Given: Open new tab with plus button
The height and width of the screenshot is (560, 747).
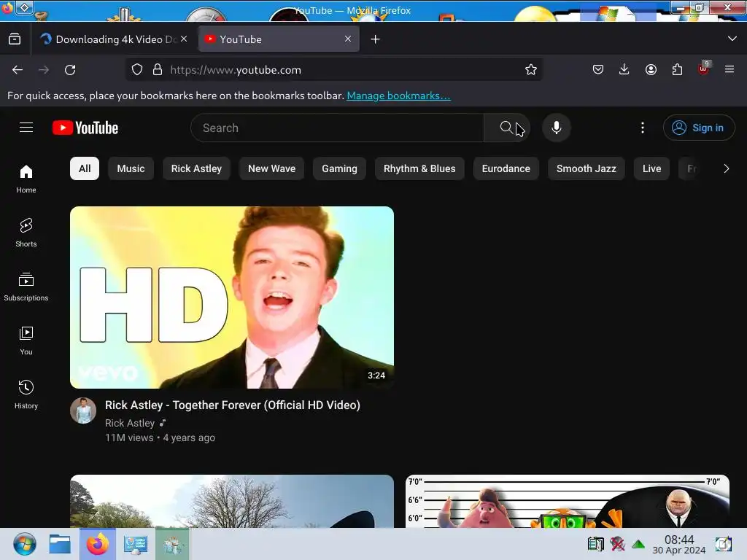Looking at the screenshot, I should [376, 39].
